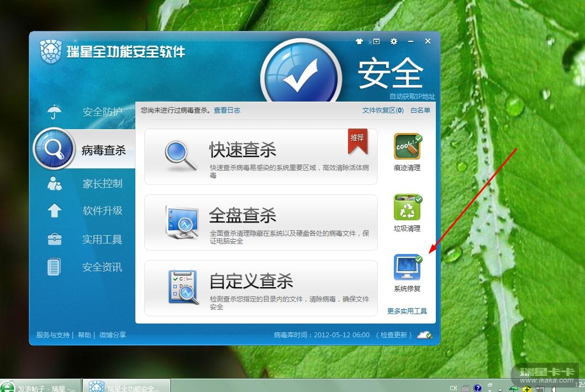Start 快速查杀 quick scan
The image size is (585, 392).
pos(261,157)
